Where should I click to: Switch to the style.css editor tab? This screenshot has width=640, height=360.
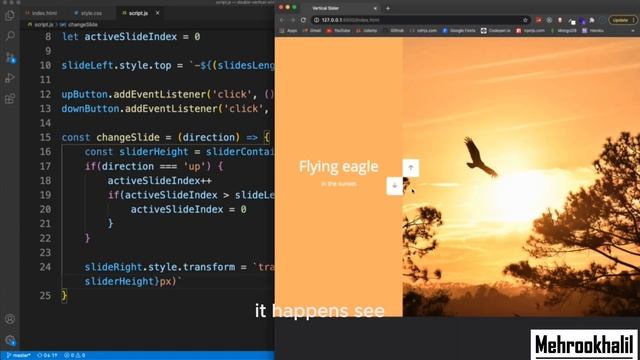(x=88, y=13)
